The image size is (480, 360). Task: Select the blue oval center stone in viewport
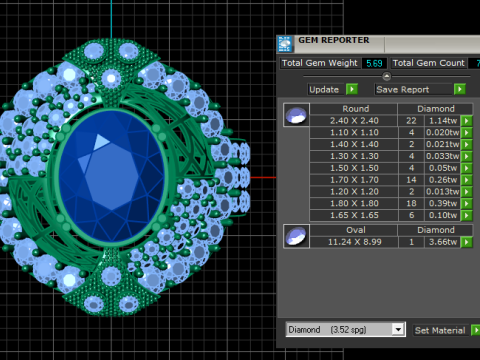pyautogui.click(x=112, y=177)
